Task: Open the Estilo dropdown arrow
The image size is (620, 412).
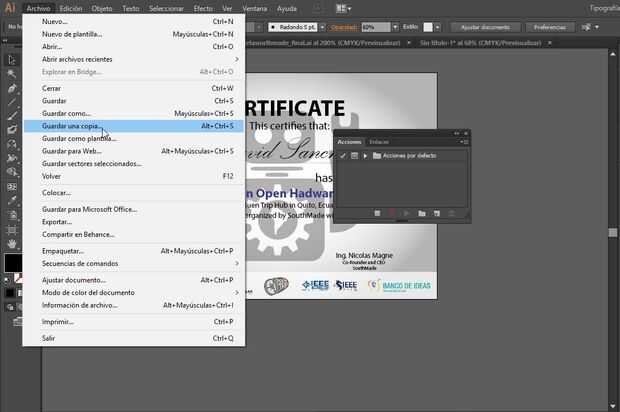Action: (x=437, y=27)
